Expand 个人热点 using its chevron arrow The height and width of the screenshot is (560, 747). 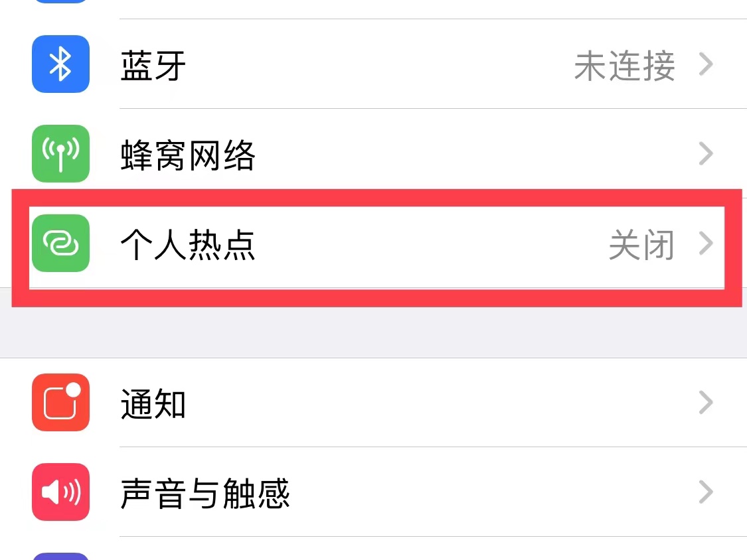[x=706, y=243]
